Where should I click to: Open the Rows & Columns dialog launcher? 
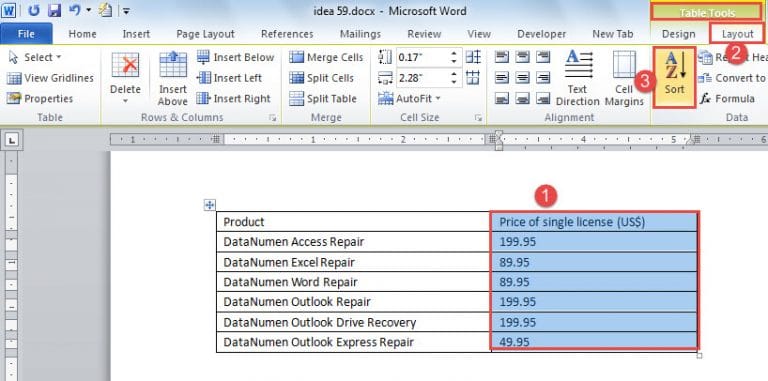273,118
